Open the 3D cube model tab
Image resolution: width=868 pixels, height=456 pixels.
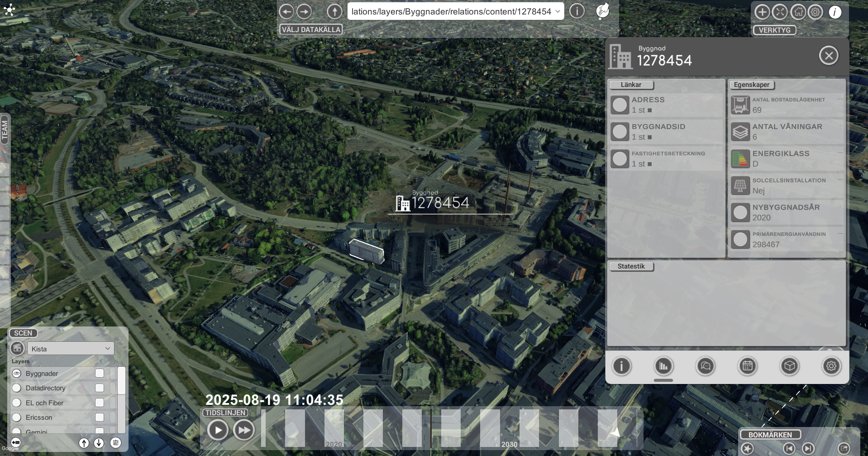click(789, 366)
